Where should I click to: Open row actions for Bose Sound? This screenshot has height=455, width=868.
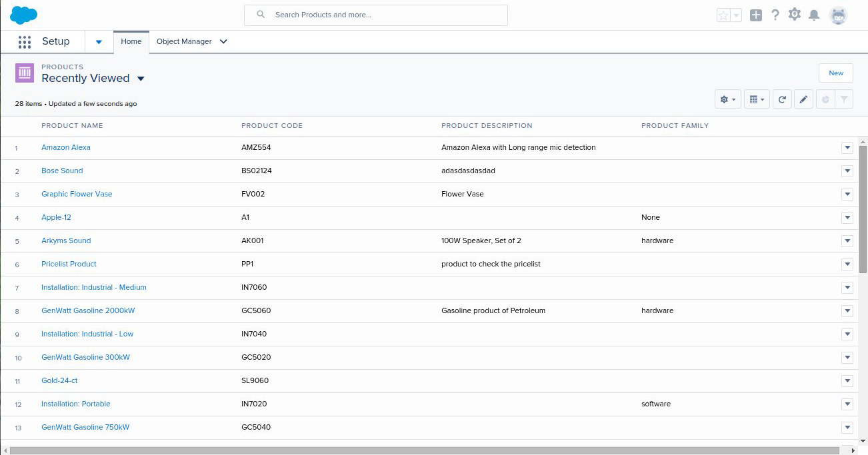click(847, 171)
